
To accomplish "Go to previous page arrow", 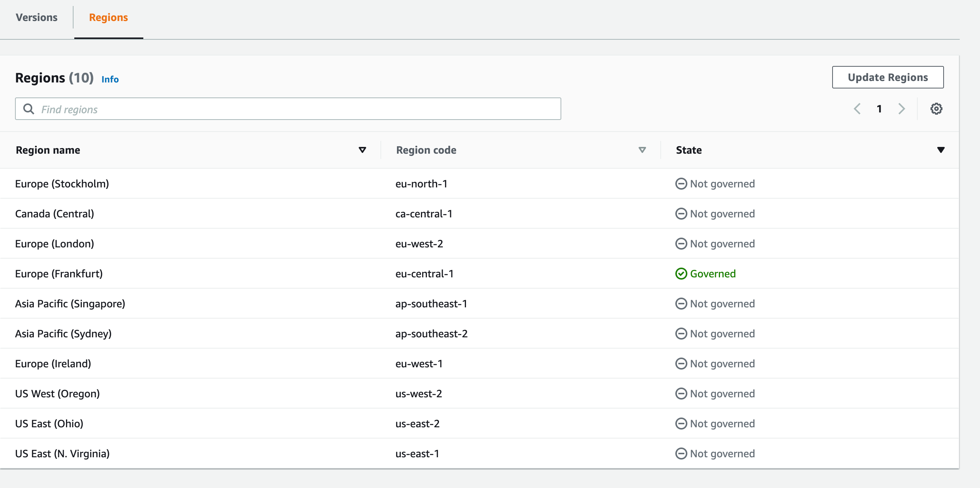I will 857,109.
